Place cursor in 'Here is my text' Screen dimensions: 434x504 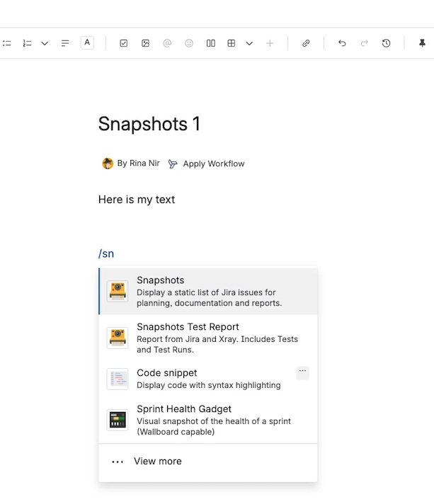point(137,200)
